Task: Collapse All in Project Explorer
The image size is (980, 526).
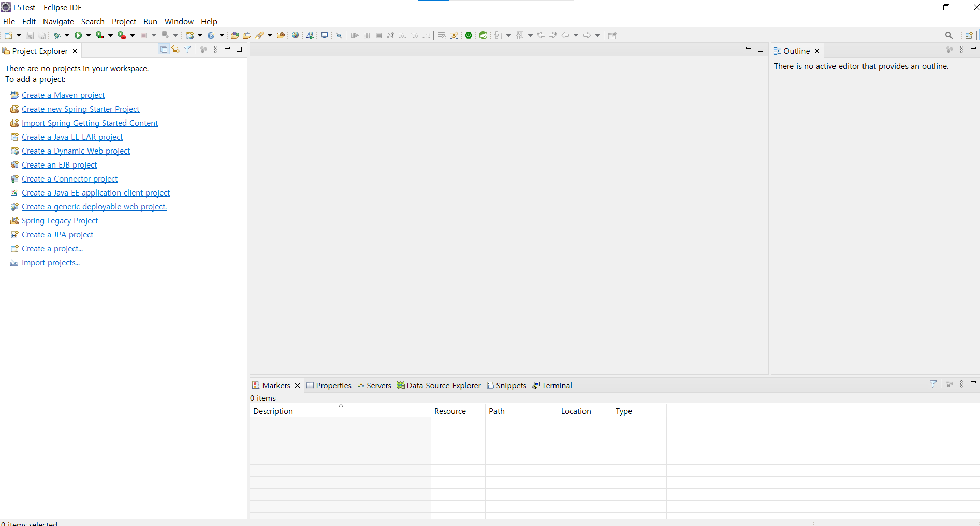Action: pyautogui.click(x=164, y=50)
